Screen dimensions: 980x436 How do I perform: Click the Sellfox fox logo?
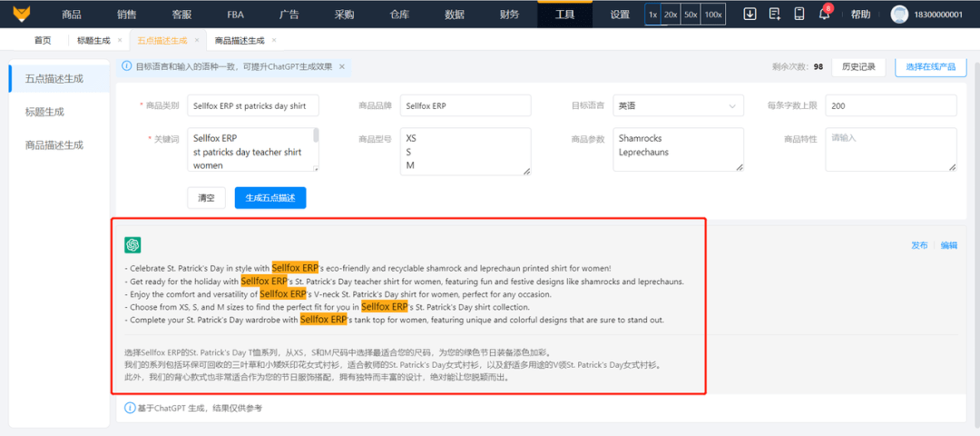click(18, 14)
